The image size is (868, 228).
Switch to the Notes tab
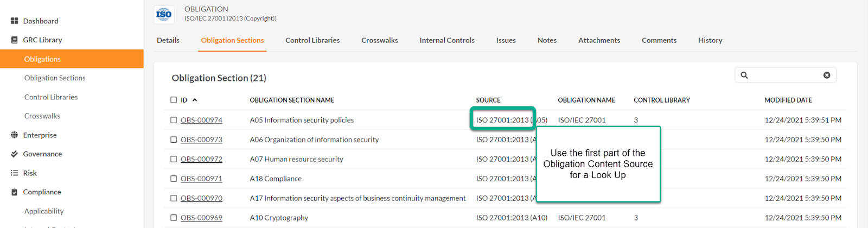547,40
